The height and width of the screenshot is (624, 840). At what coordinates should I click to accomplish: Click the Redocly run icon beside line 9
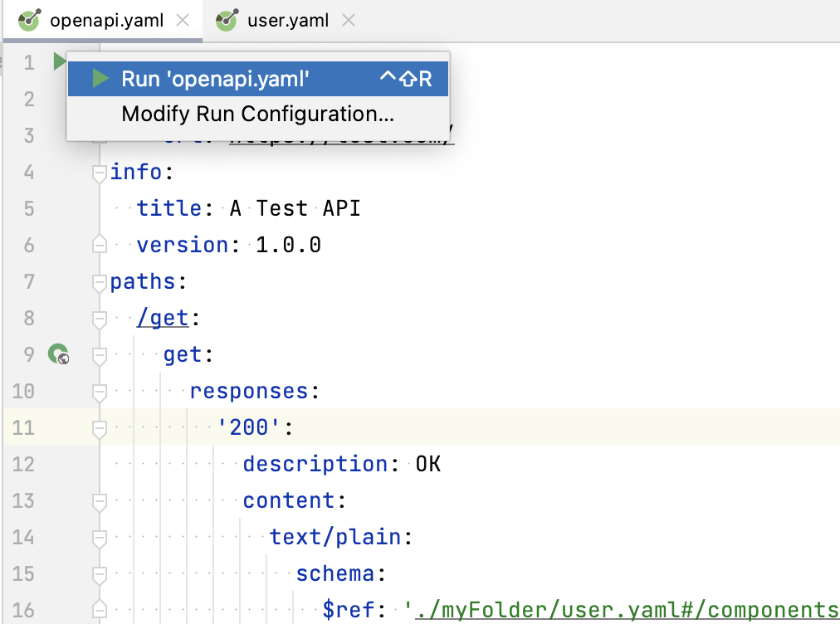coord(57,353)
